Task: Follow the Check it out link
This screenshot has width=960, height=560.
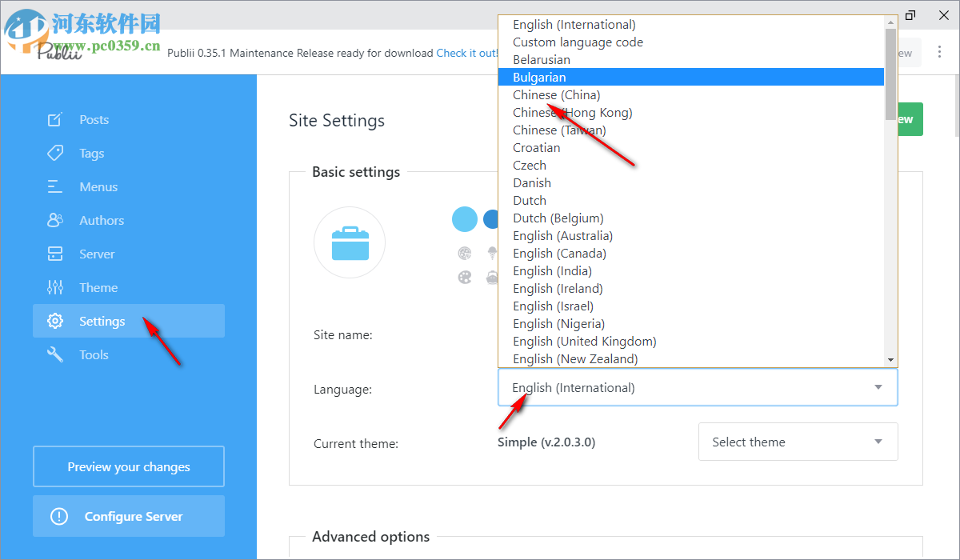Action: click(466, 53)
